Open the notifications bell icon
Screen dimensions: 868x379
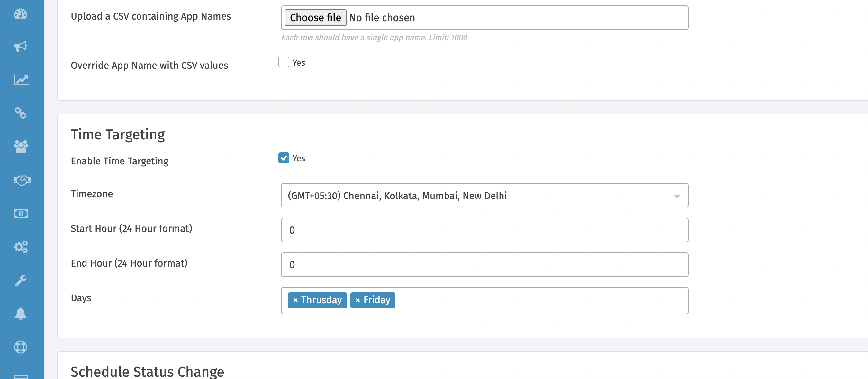[21, 314]
